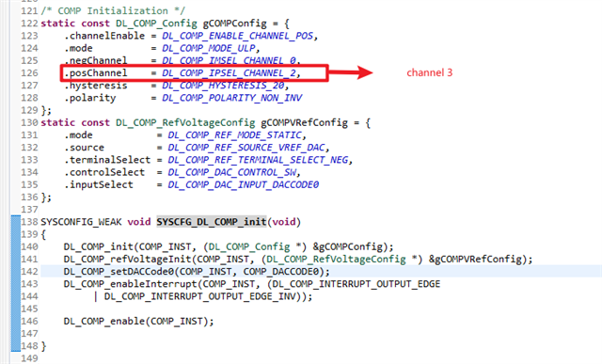
Task: Click DL_COMP_REF_SOURCE_VREF_DAC value
Action: [x=246, y=148]
